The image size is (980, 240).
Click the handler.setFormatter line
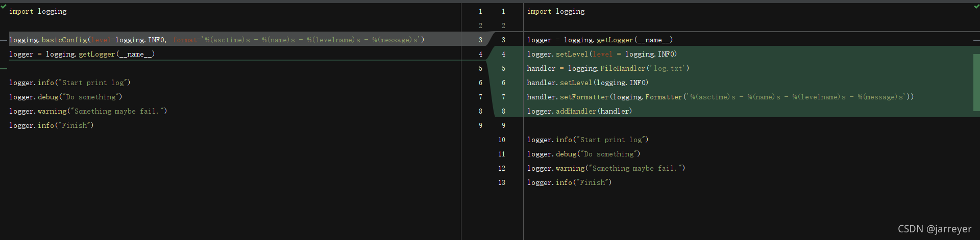click(x=720, y=97)
